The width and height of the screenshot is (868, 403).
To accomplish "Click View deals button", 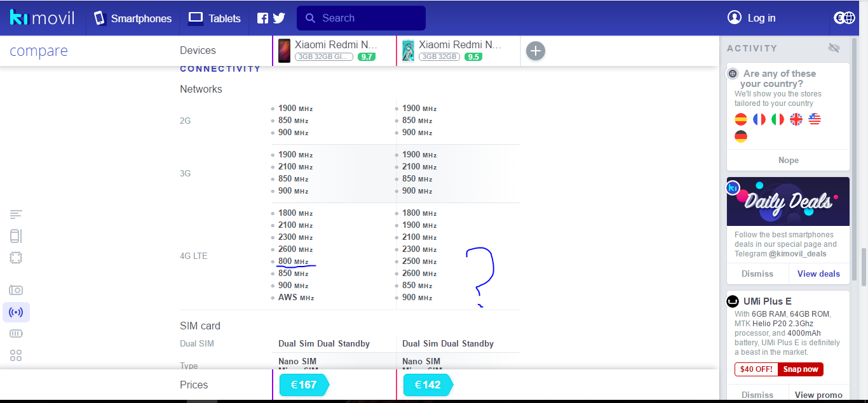I will coord(819,274).
